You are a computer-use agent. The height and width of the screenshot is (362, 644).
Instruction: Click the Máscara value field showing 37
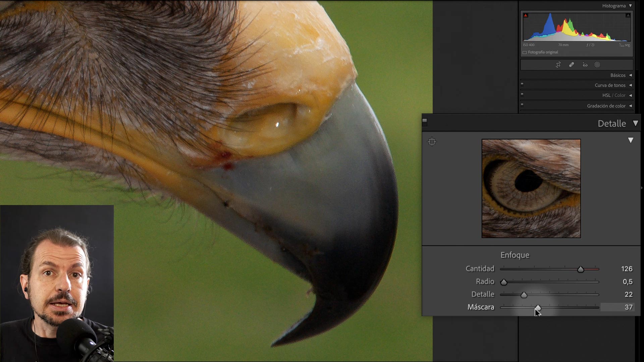(x=617, y=307)
